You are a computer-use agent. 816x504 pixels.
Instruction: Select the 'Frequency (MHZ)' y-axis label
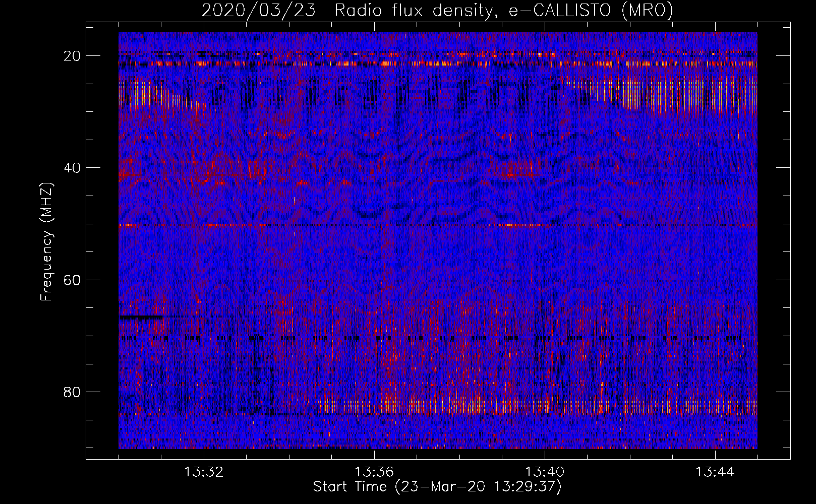click(46, 241)
